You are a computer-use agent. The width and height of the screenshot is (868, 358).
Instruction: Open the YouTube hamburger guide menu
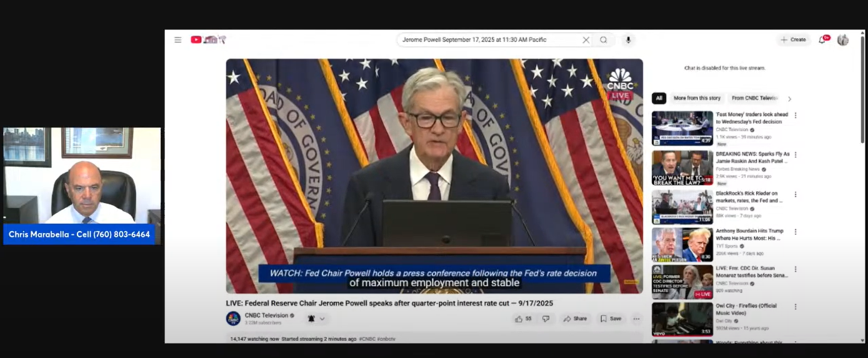click(177, 40)
